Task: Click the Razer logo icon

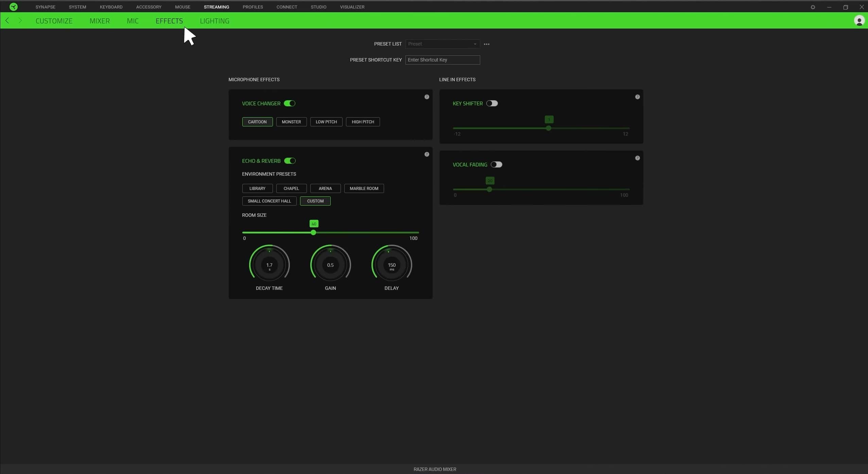Action: (x=13, y=7)
